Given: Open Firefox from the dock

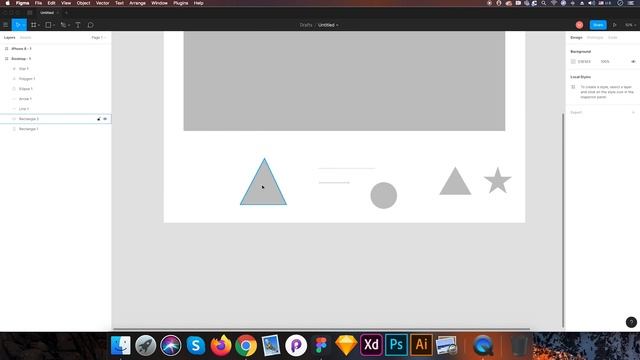Looking at the screenshot, I should pyautogui.click(x=221, y=345).
